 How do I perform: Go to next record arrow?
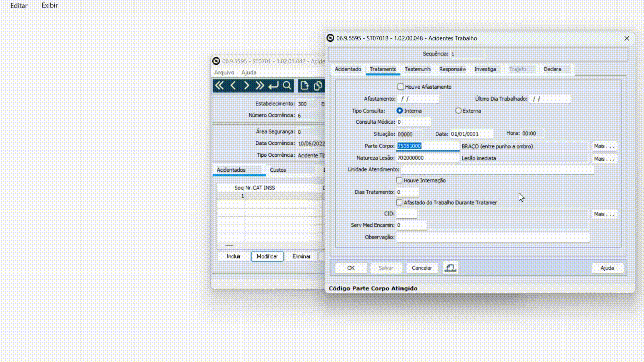pos(246,86)
